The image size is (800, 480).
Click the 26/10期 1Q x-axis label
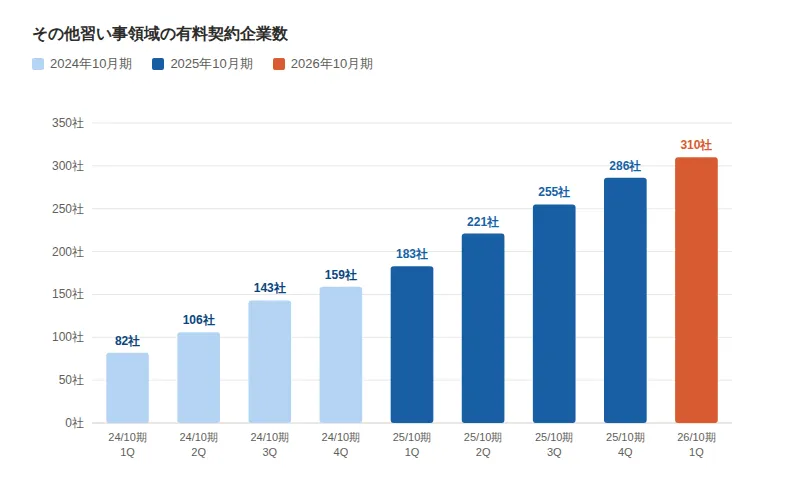[x=696, y=445]
